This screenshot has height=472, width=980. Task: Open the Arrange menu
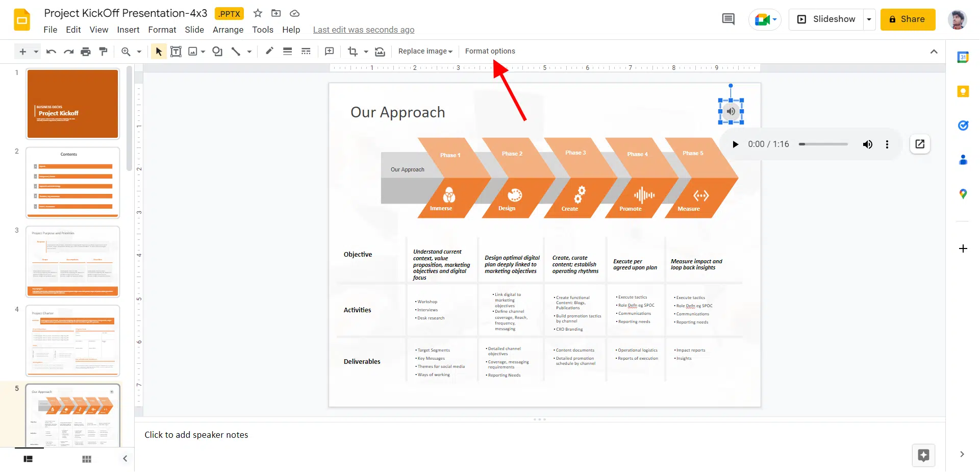[228, 30]
